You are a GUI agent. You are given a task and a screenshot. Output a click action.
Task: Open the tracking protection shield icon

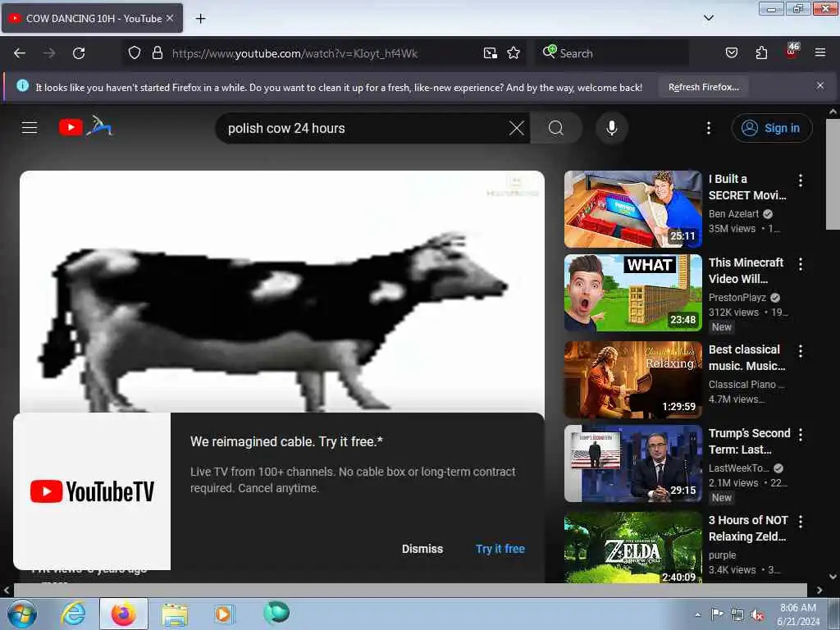(135, 53)
